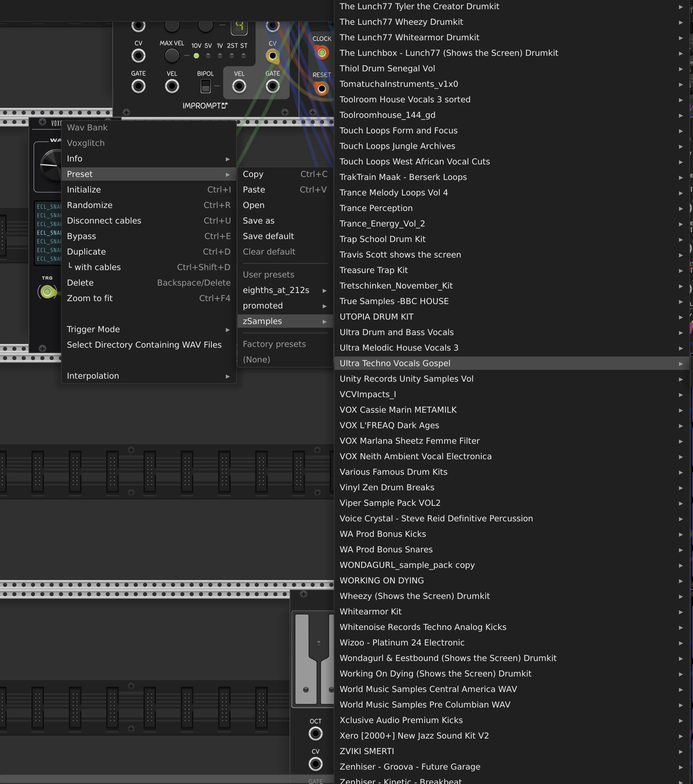Select VCVImpacts_I entry
The image size is (693, 784).
512,394
